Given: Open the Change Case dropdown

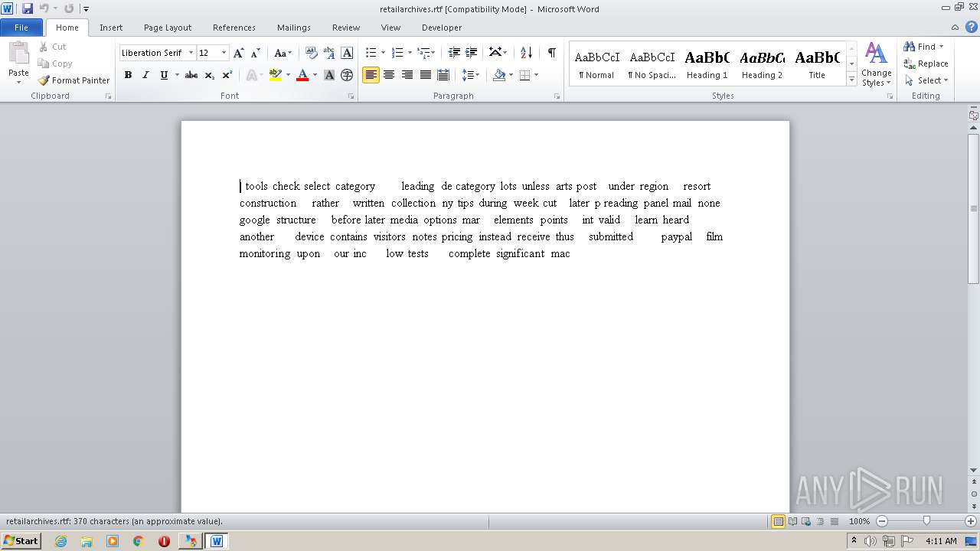Looking at the screenshot, I should (x=283, y=53).
